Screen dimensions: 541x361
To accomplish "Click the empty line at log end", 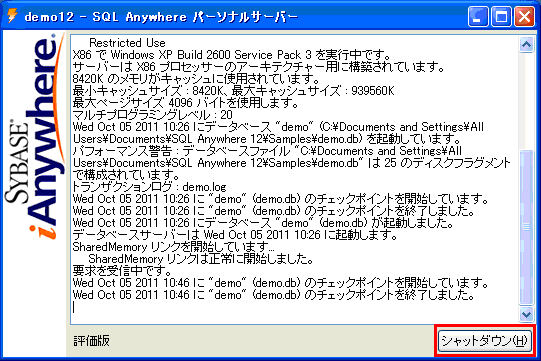I will pyautogui.click(x=294, y=307).
